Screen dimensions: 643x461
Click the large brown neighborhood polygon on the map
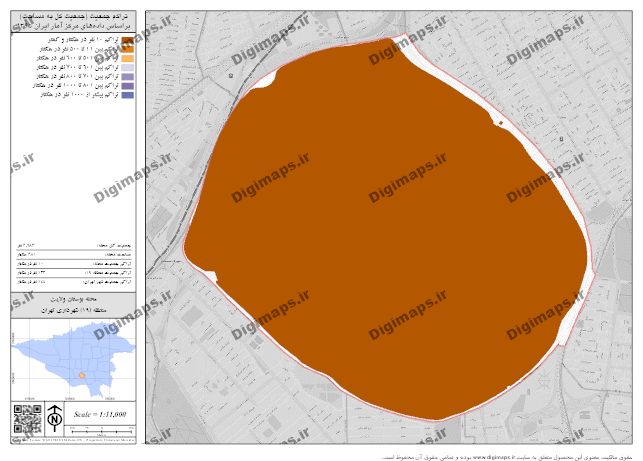[x=385, y=230]
